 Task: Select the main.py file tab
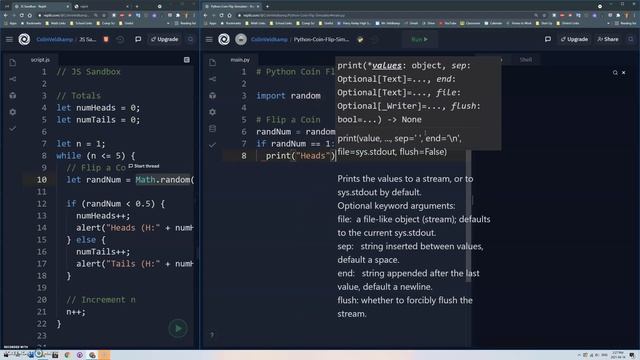coord(240,60)
